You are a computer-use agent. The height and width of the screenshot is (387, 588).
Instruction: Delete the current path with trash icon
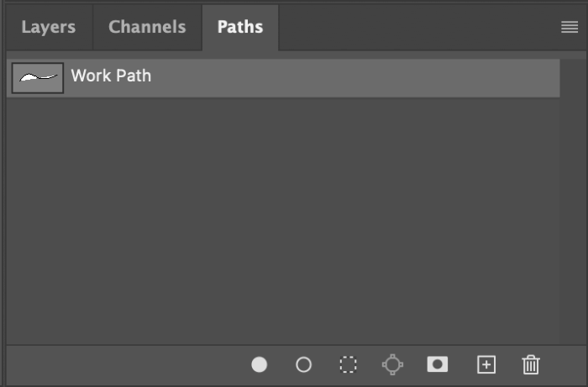531,364
